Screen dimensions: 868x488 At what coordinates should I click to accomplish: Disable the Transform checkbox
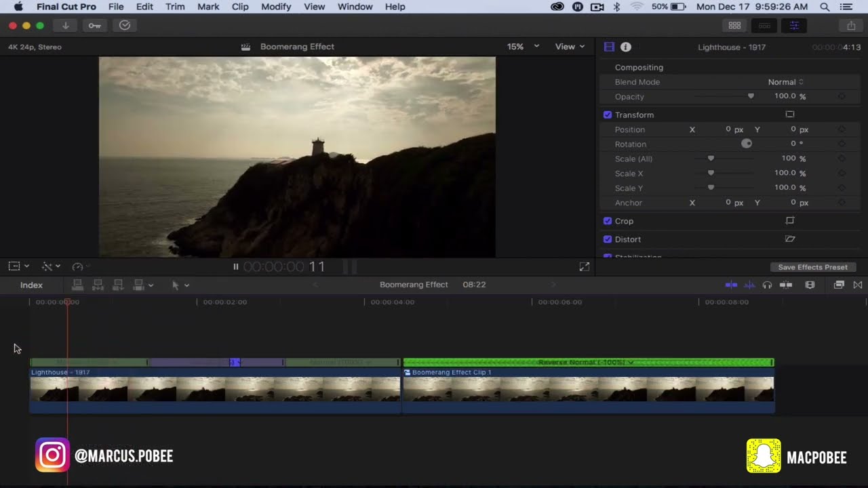608,115
